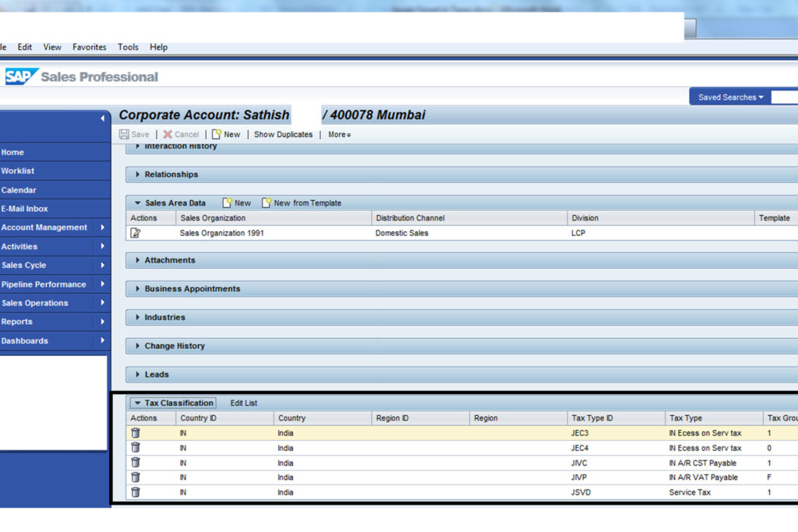Click Distribution Channel column header

(468, 217)
